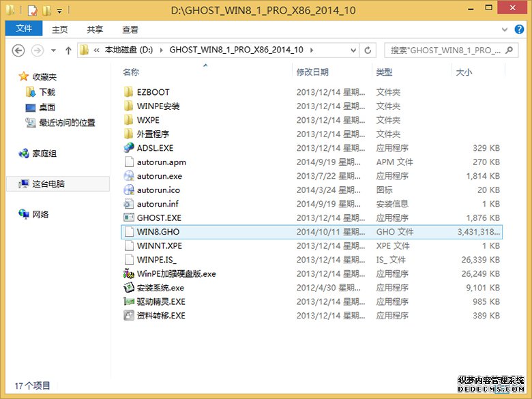The image size is (532, 399).
Task: Select 下载 in navigation pane
Action: pos(47,92)
